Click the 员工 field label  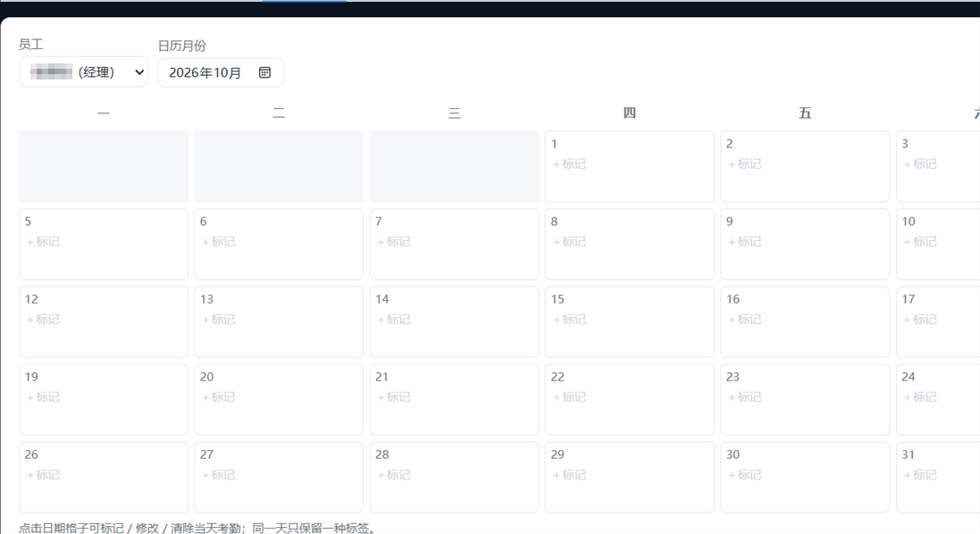coord(30,45)
